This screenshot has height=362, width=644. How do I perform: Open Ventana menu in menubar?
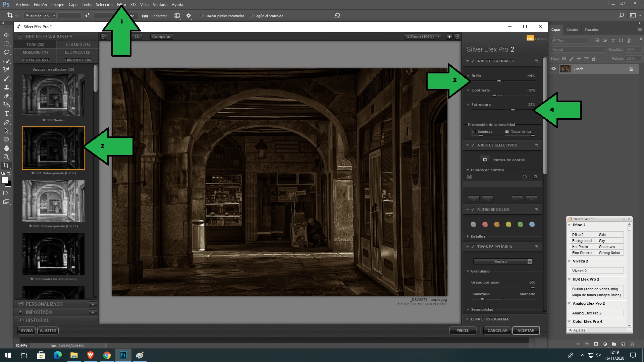pos(160,4)
